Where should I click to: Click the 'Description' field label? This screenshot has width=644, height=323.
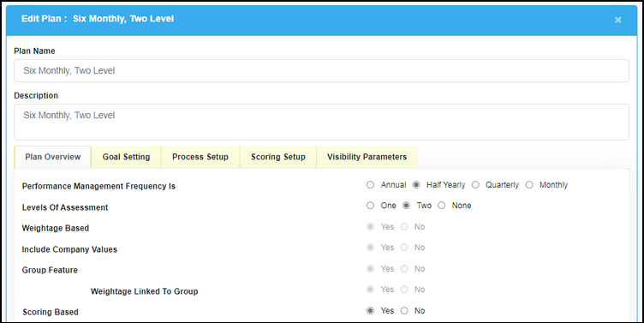36,95
